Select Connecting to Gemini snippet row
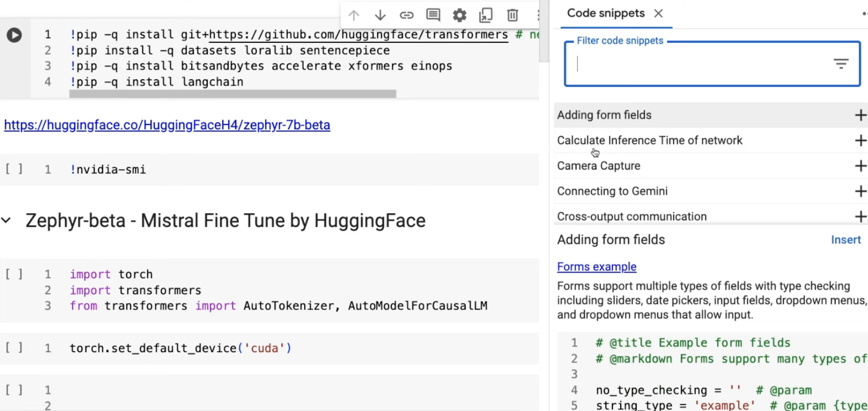This screenshot has width=868, height=411. point(710,191)
